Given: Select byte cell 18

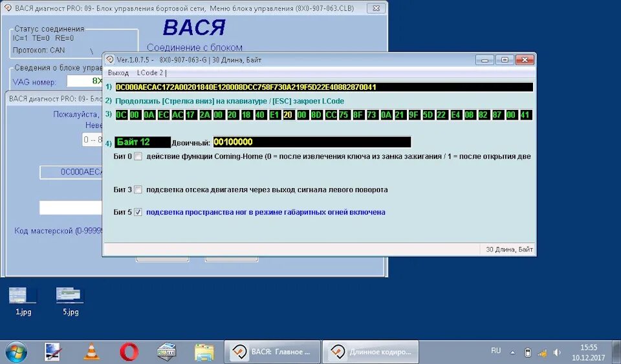Looking at the screenshot, I should [x=246, y=115].
